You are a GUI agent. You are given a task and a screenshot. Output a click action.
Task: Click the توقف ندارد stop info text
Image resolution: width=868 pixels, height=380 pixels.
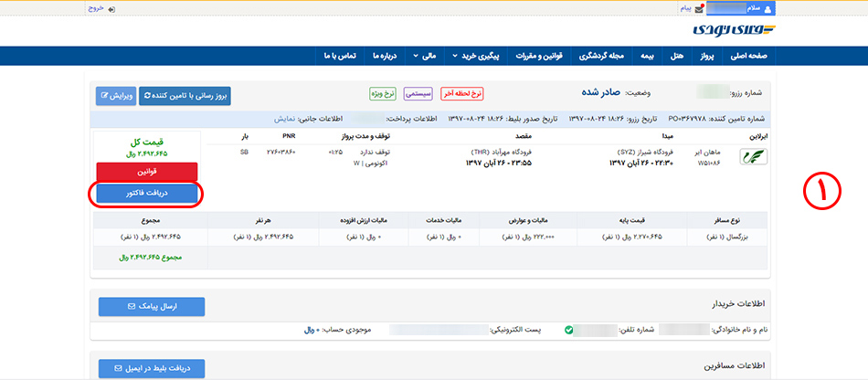click(376, 152)
